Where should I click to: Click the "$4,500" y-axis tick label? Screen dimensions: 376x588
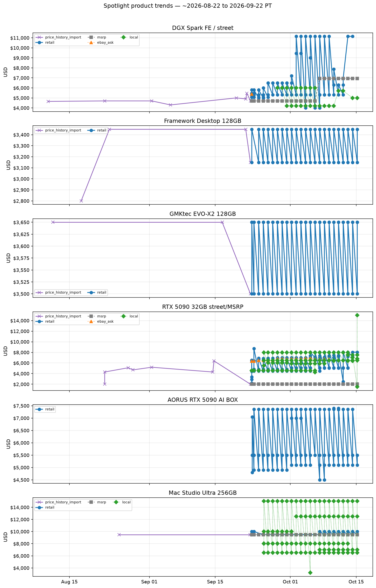[21, 480]
